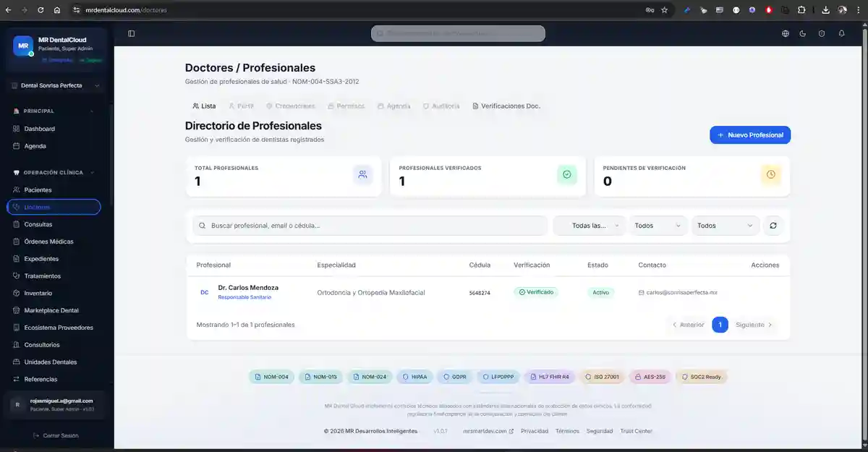Image resolution: width=868 pixels, height=452 pixels.
Task: Open the password key icon in address bar
Action: tap(650, 10)
